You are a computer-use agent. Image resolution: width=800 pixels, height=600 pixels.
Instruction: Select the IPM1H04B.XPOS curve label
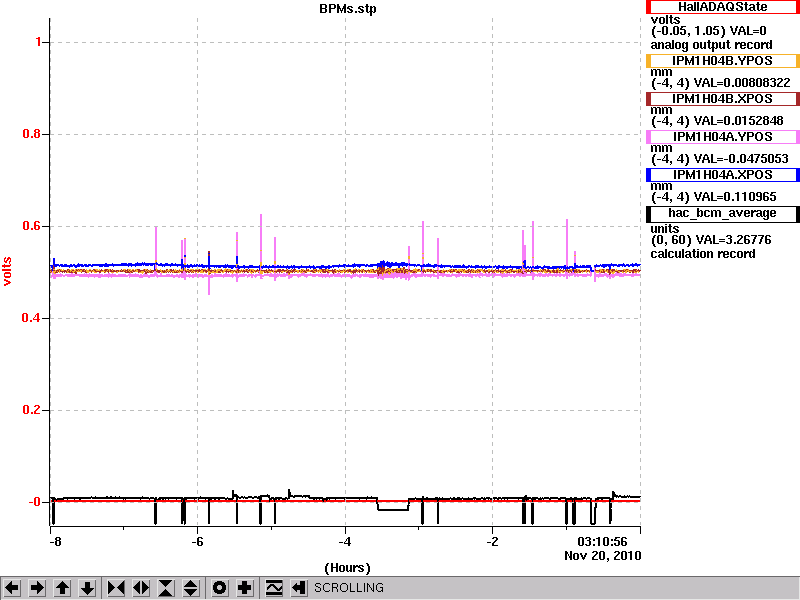(722, 98)
